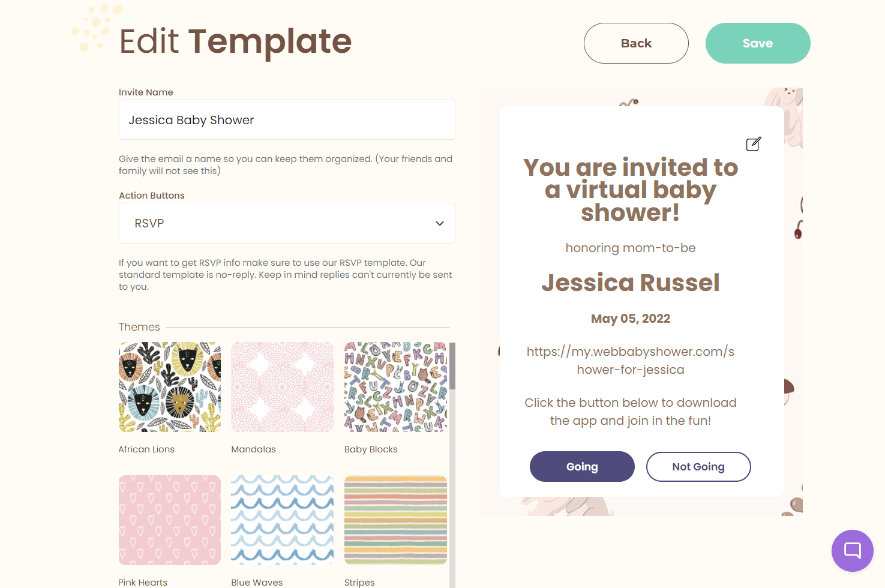Save the edited template
This screenshot has width=885, height=588.
click(x=757, y=43)
